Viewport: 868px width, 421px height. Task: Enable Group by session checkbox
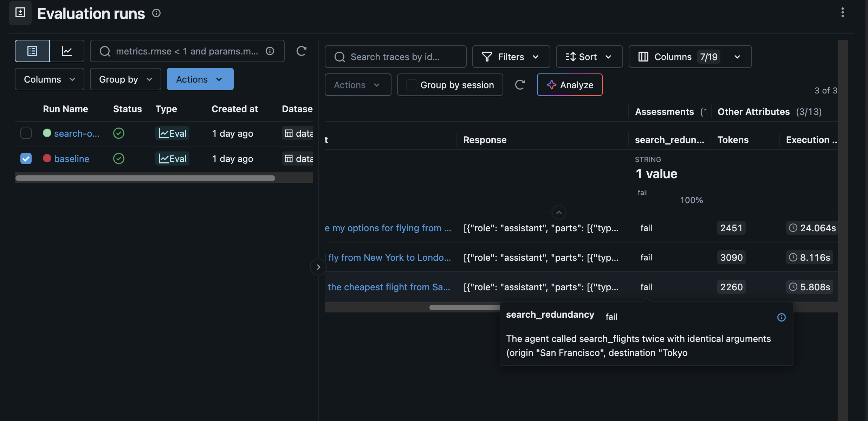(412, 85)
